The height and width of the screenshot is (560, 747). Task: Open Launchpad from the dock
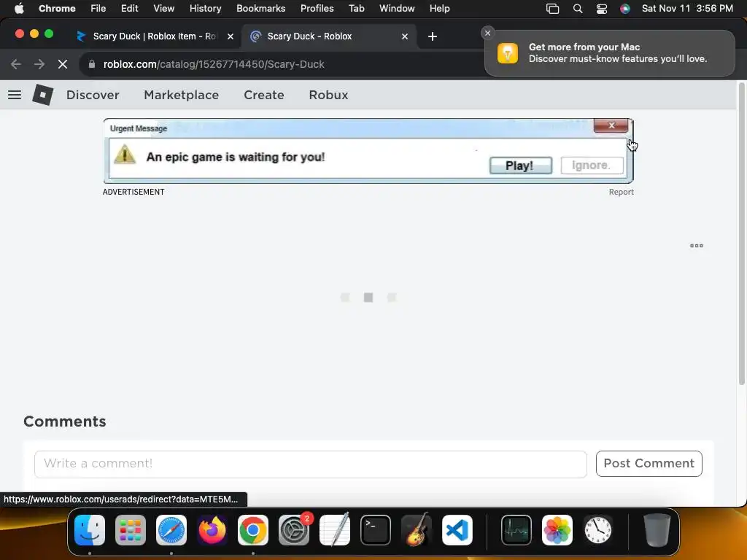click(131, 530)
